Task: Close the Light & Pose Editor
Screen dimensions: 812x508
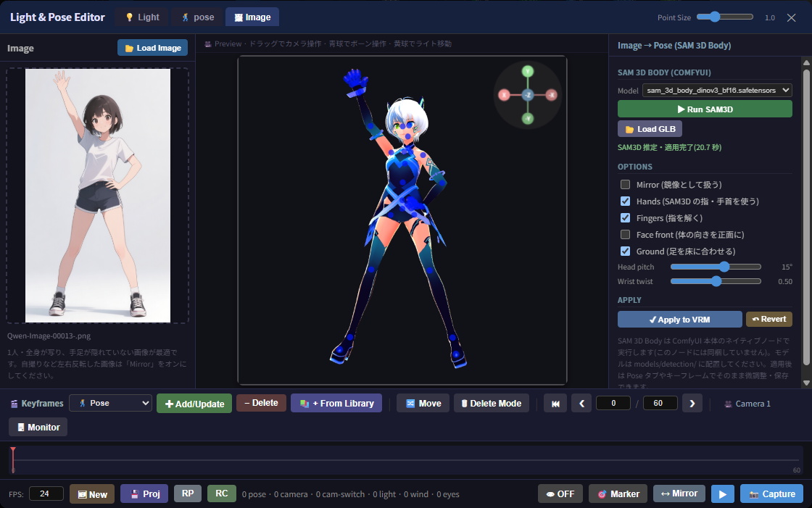Action: pyautogui.click(x=791, y=17)
